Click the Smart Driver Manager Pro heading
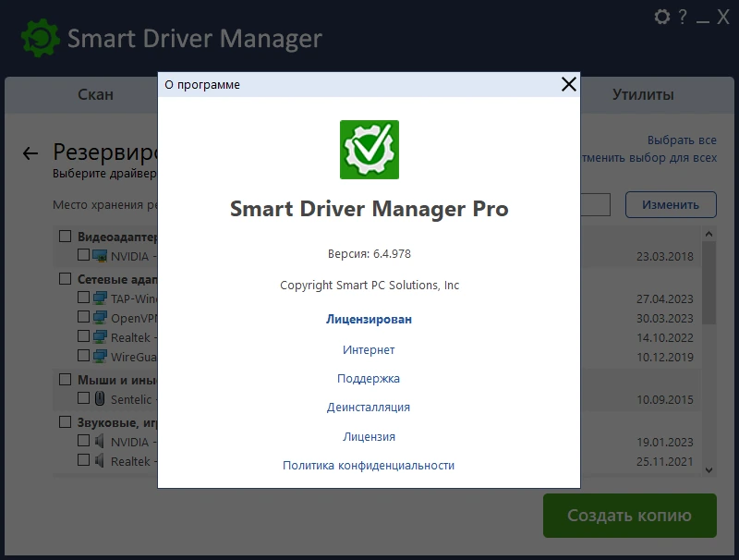The width and height of the screenshot is (739, 560). coord(369,209)
